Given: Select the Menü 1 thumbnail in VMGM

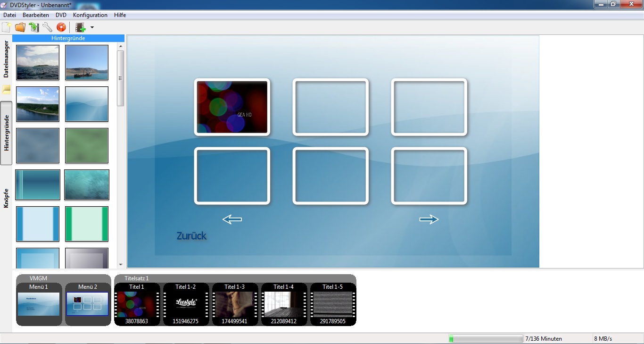Looking at the screenshot, I should [39, 304].
